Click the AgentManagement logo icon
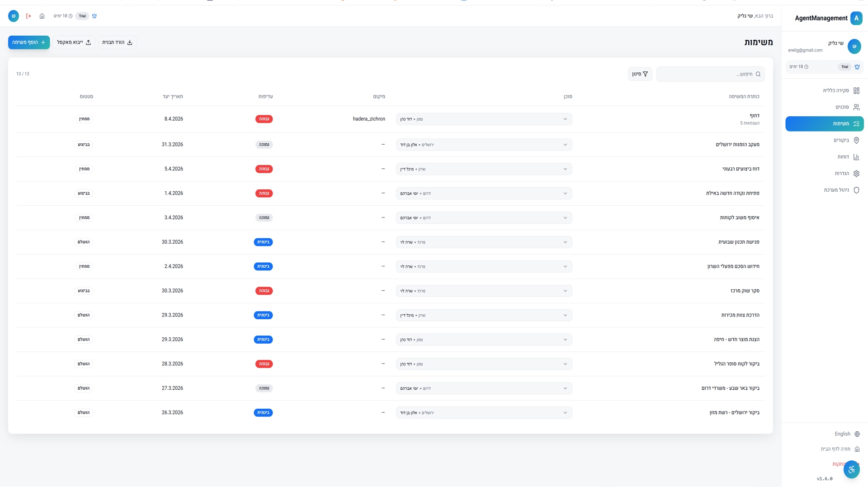 pos(856,18)
